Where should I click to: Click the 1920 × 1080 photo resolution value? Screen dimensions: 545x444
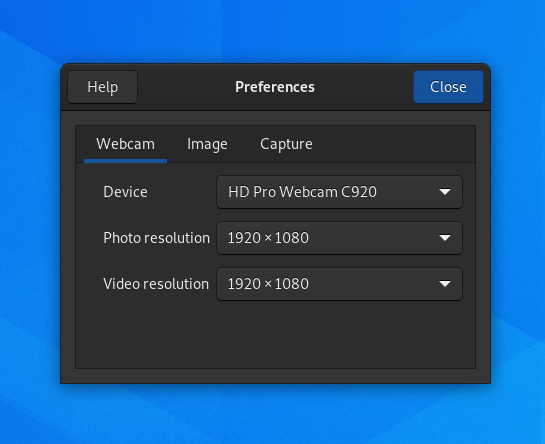tap(268, 238)
